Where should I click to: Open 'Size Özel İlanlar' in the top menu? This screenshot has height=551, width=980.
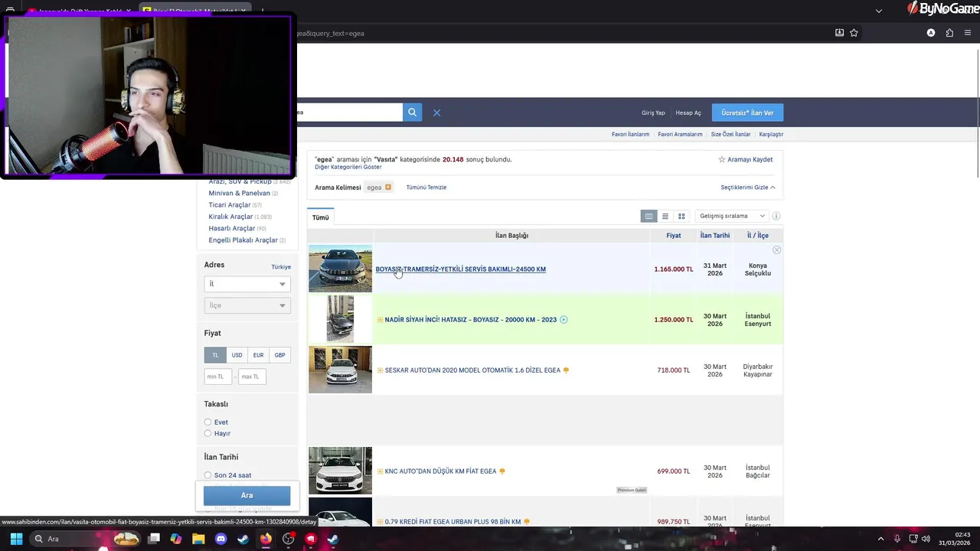click(x=731, y=135)
